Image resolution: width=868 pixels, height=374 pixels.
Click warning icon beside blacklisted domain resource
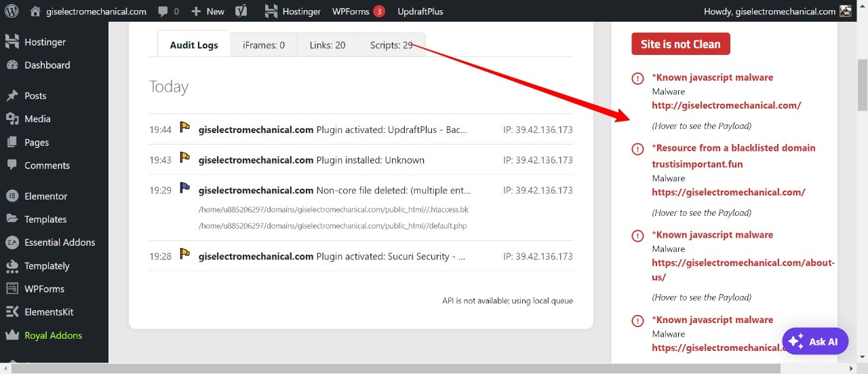click(x=637, y=149)
